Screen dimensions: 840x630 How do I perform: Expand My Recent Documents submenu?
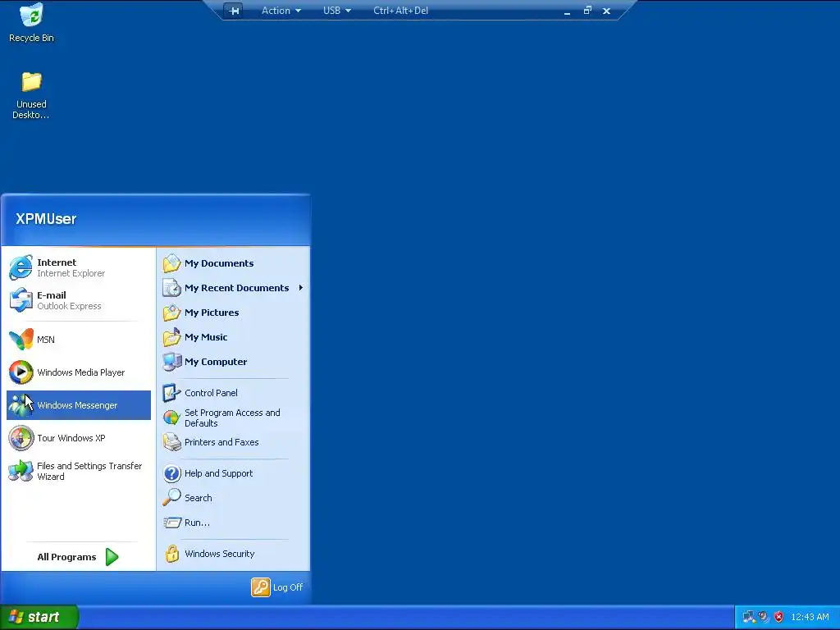[x=233, y=288]
